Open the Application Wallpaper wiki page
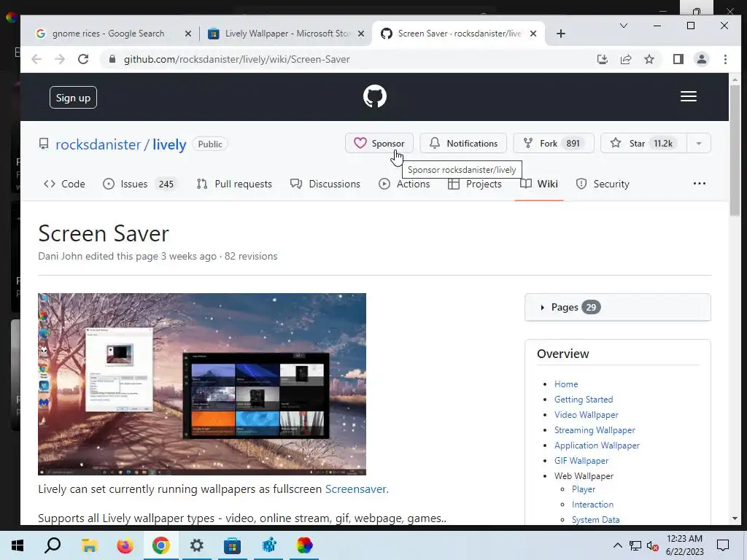This screenshot has width=747, height=560. pyautogui.click(x=597, y=446)
